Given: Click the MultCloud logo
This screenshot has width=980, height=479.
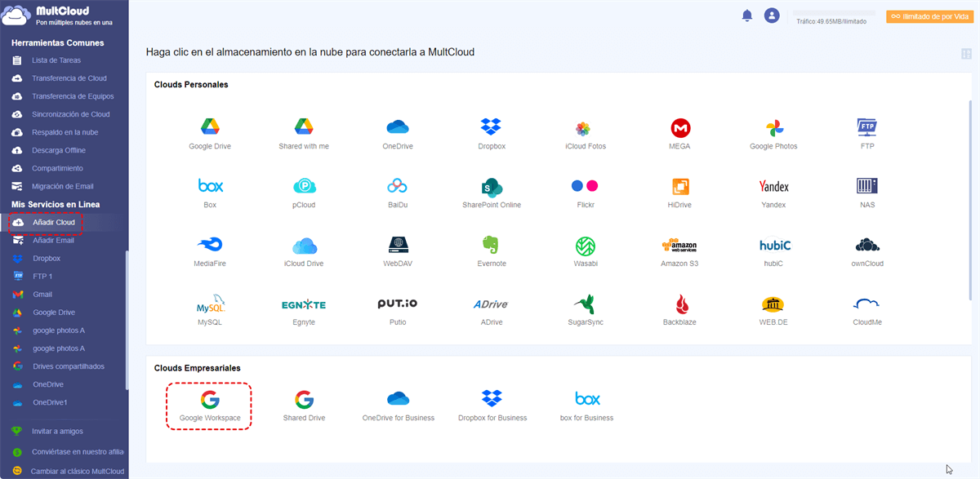Looking at the screenshot, I should coord(59,16).
